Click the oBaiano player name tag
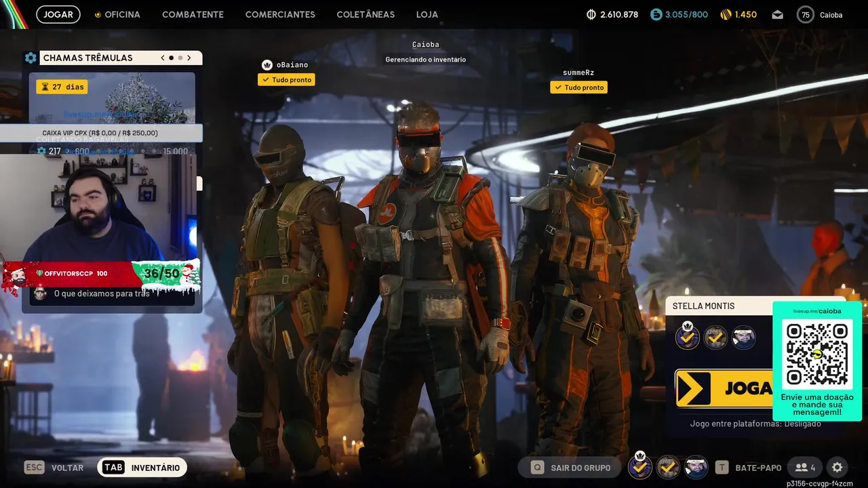 pos(292,65)
